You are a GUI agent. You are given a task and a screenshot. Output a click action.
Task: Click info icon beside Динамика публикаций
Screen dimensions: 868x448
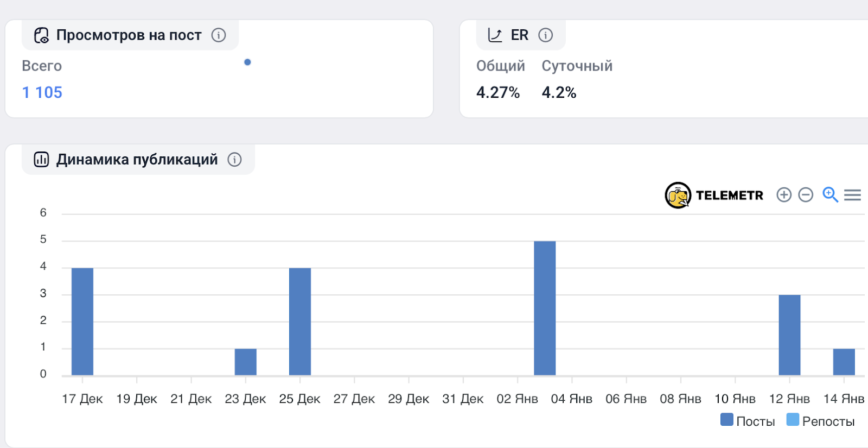tap(234, 160)
